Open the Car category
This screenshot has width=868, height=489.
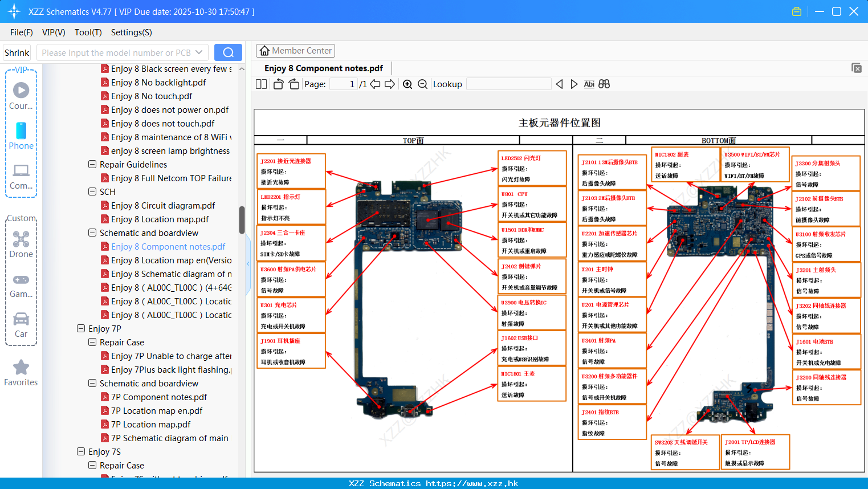21,325
